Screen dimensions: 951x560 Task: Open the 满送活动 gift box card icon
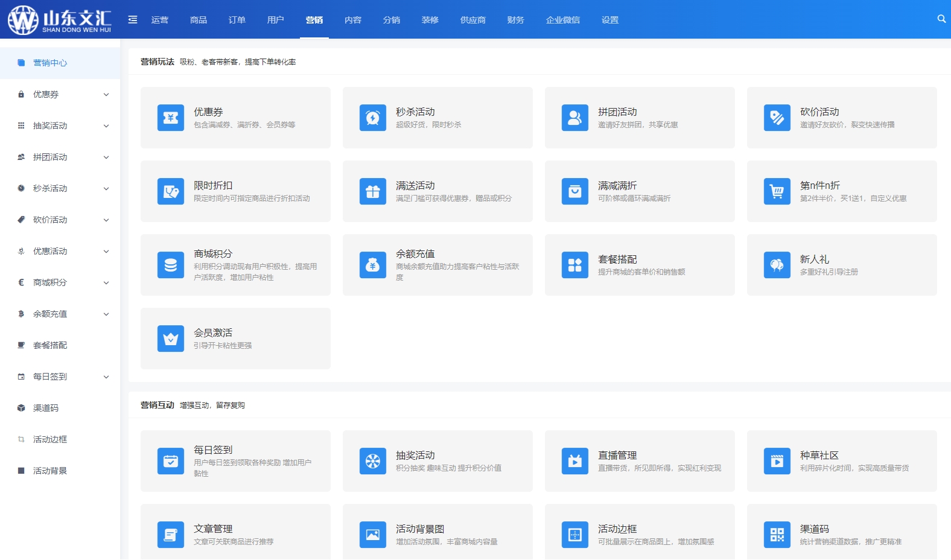click(x=373, y=191)
